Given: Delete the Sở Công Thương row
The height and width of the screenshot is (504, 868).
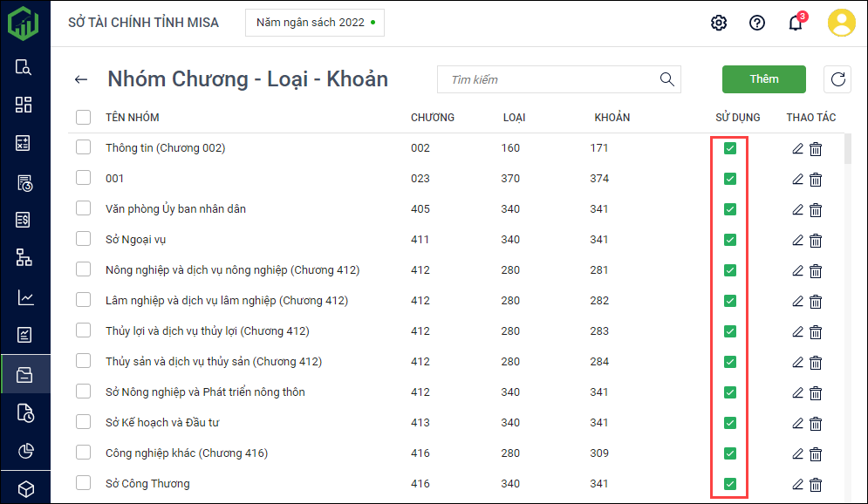Looking at the screenshot, I should click(x=816, y=484).
